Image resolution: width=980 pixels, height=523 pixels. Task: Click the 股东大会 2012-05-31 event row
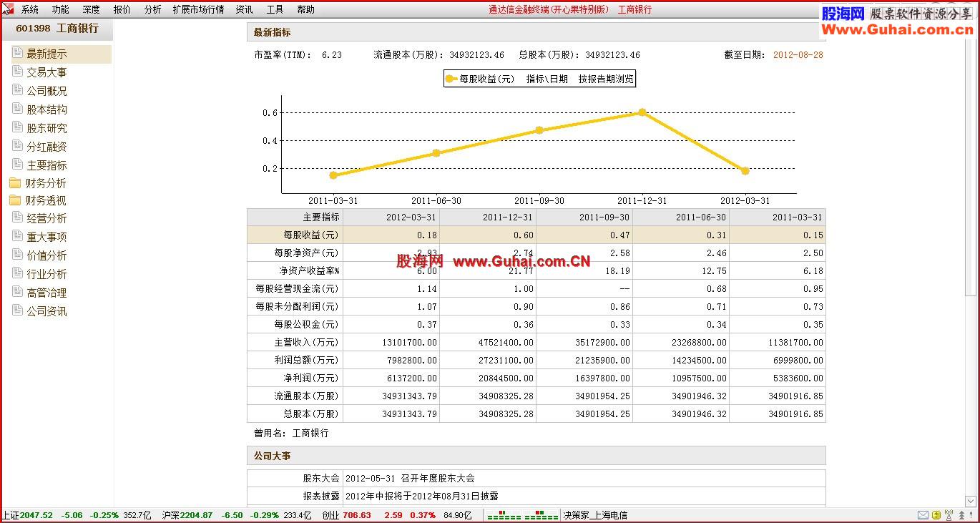[536, 478]
